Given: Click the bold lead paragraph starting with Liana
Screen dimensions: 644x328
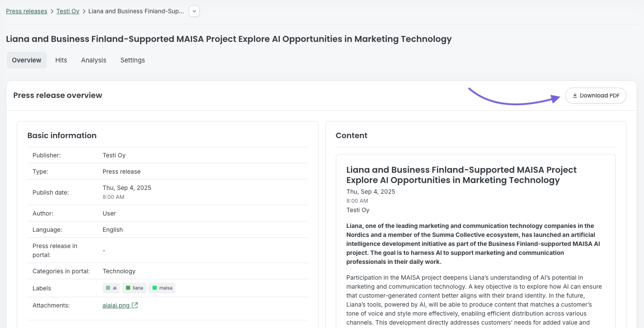Looking at the screenshot, I should (x=473, y=244).
